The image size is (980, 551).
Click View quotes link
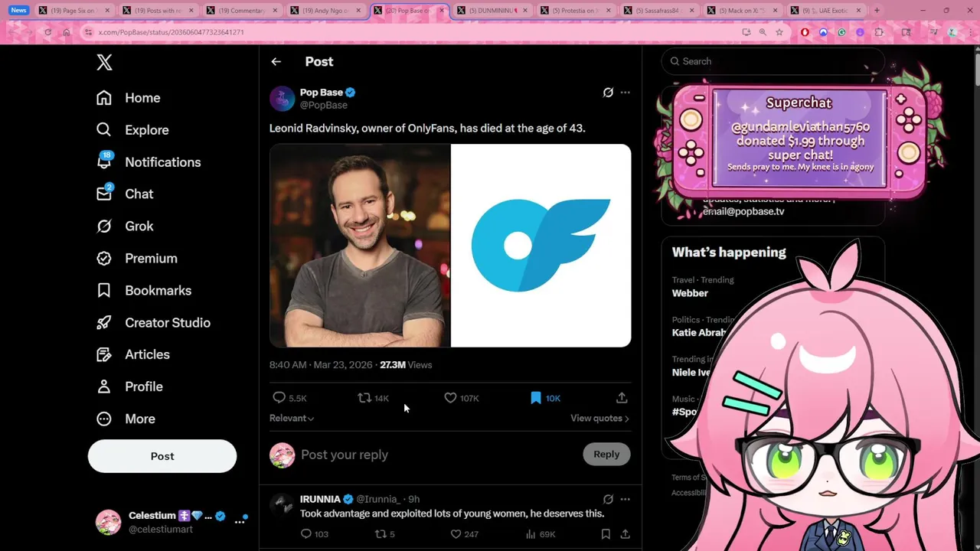point(599,419)
